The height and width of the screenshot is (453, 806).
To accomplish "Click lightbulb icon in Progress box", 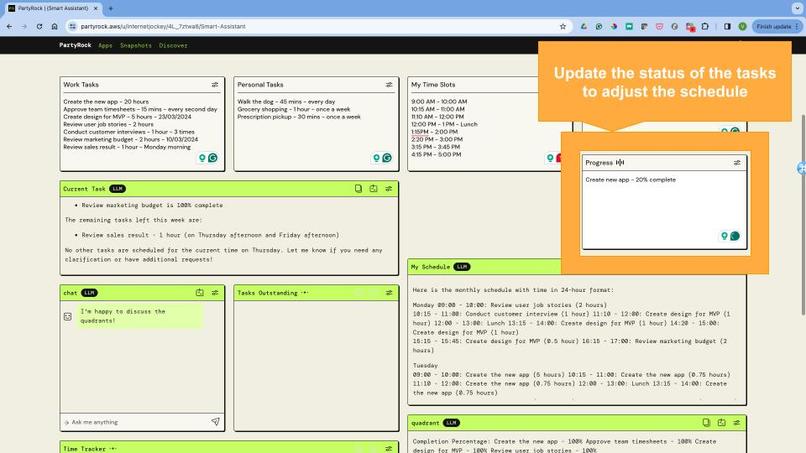I will [x=724, y=236].
